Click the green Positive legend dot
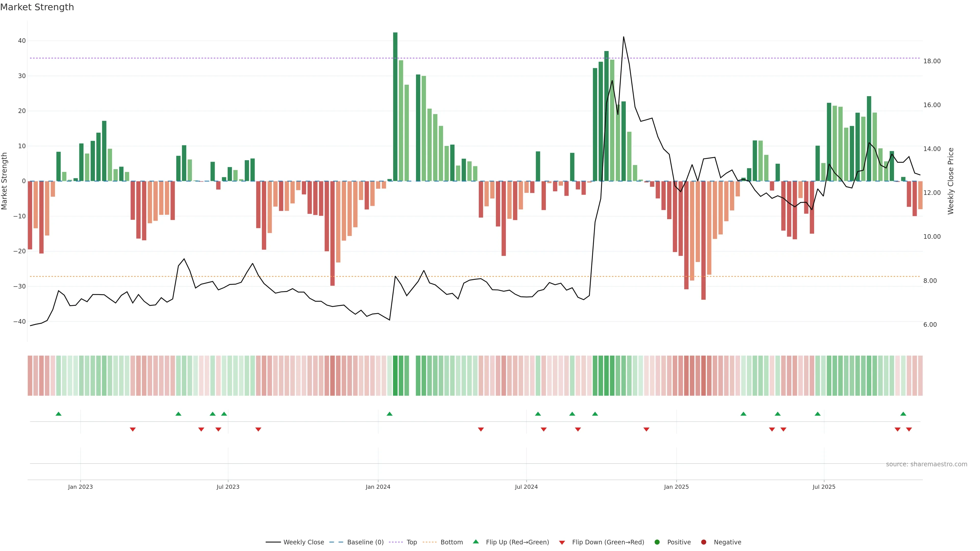The width and height of the screenshot is (980, 551). click(x=657, y=542)
